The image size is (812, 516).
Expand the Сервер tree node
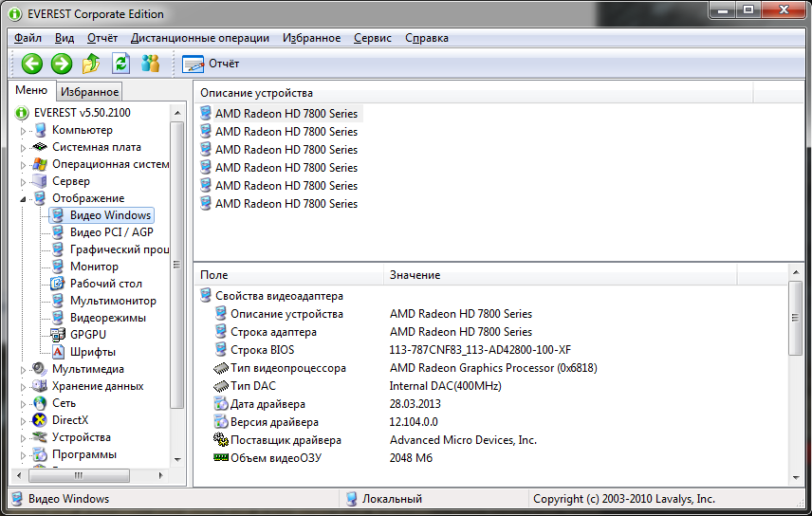(23, 182)
